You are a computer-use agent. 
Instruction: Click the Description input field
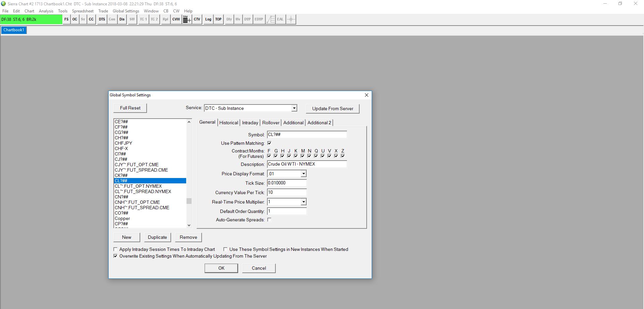pos(307,164)
